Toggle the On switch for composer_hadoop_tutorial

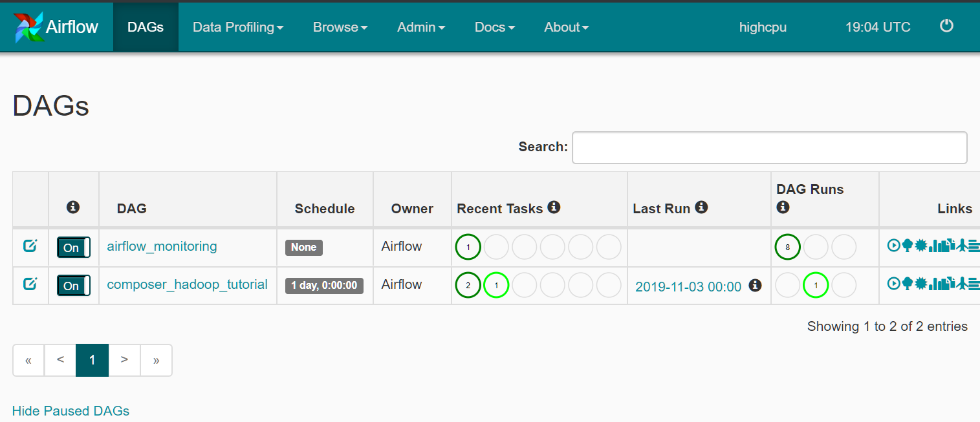tap(74, 286)
